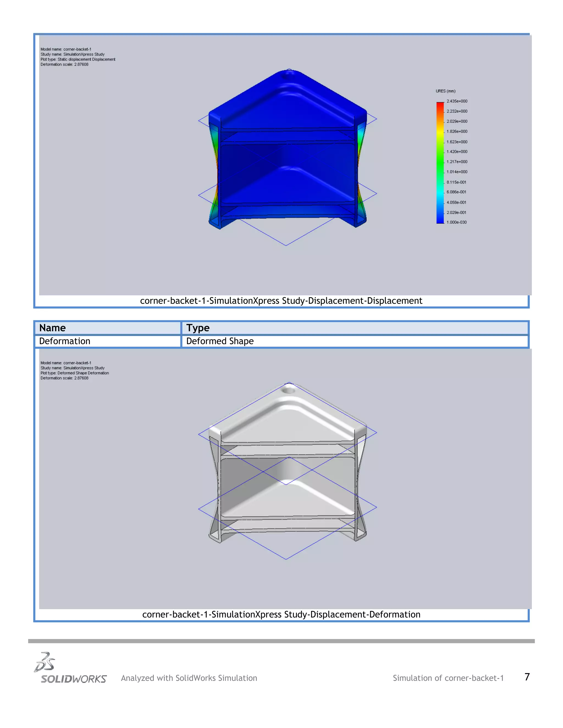
Task: Click the legend value '1.014e+000'
Action: pyautogui.click(x=457, y=172)
